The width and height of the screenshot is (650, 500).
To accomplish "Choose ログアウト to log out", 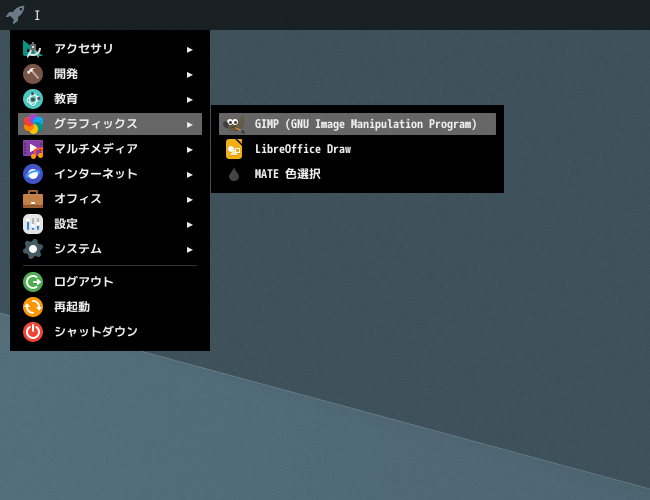I will point(110,282).
